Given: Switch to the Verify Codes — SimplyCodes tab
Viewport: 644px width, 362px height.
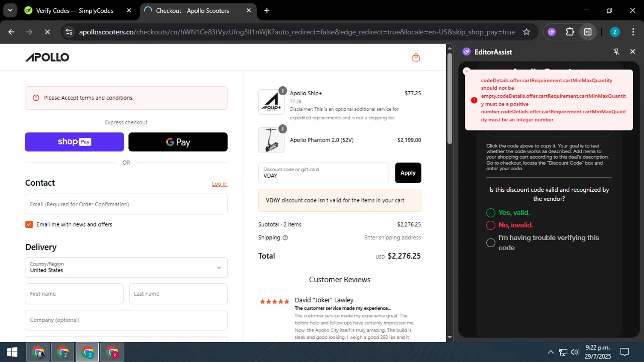Looking at the screenshot, I should [x=74, y=10].
